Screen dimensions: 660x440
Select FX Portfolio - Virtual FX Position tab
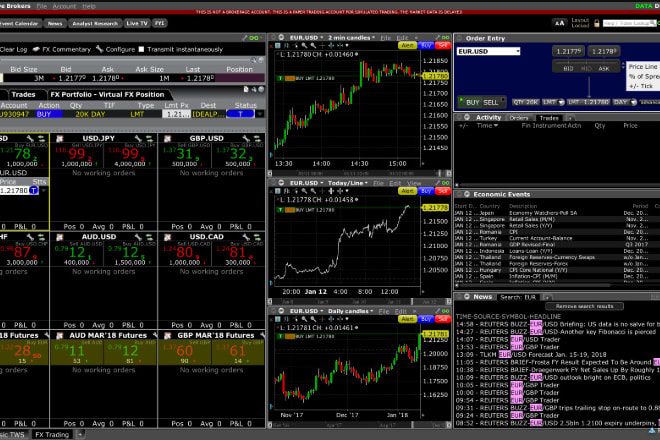tap(107, 95)
